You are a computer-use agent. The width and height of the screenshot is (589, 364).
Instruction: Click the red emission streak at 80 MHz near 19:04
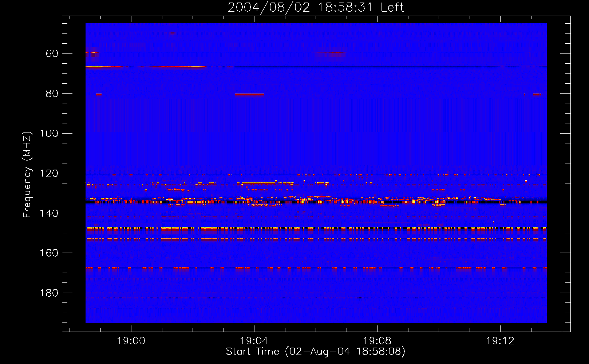(x=250, y=94)
